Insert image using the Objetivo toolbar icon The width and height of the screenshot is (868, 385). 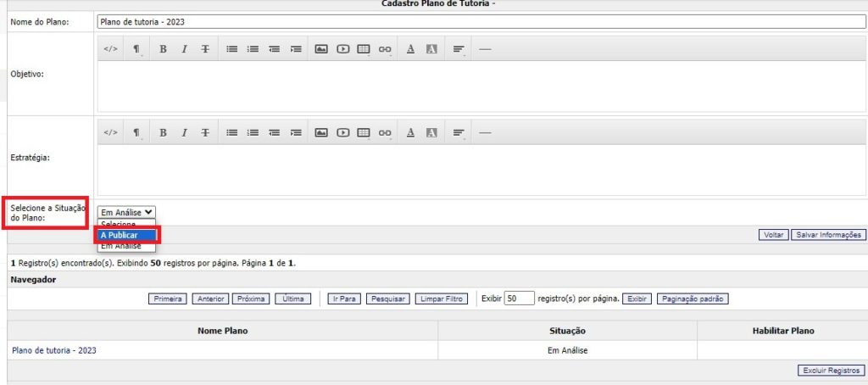321,49
